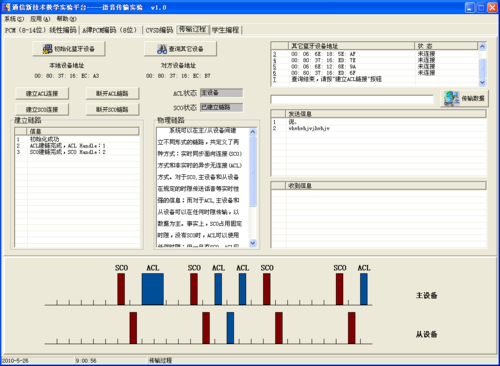Click the 物理链路 text scroll up arrow
Viewport: 500px width, 366px height.
(x=253, y=132)
